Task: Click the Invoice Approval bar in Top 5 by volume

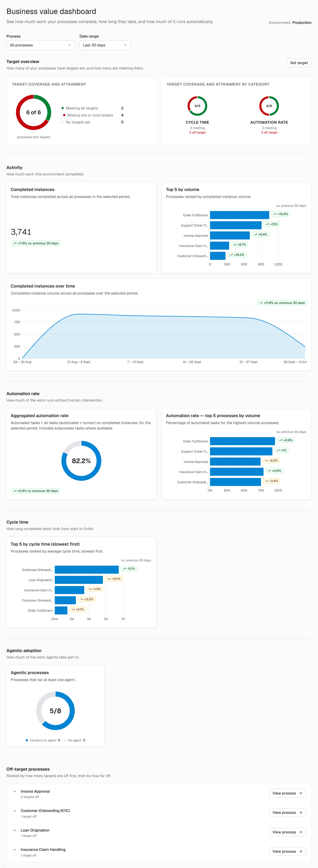Action: point(230,236)
